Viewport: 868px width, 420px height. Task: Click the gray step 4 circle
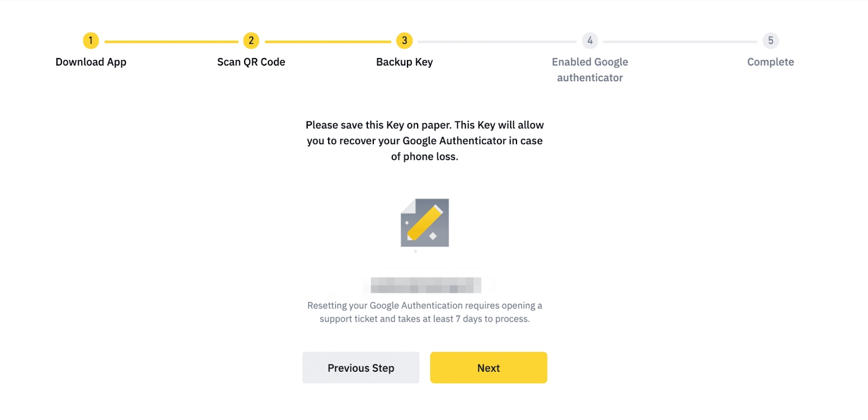[x=590, y=41]
